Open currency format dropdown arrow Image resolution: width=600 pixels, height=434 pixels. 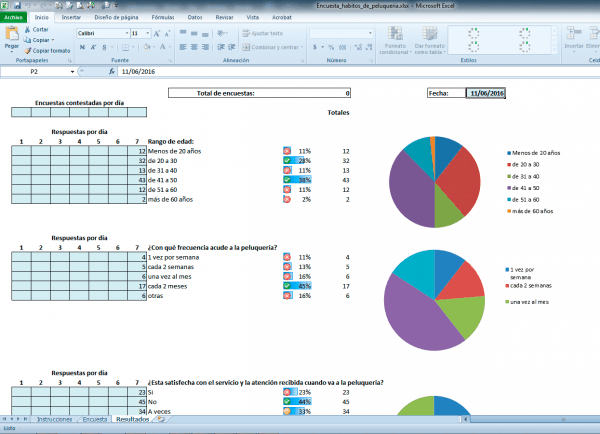click(323, 47)
